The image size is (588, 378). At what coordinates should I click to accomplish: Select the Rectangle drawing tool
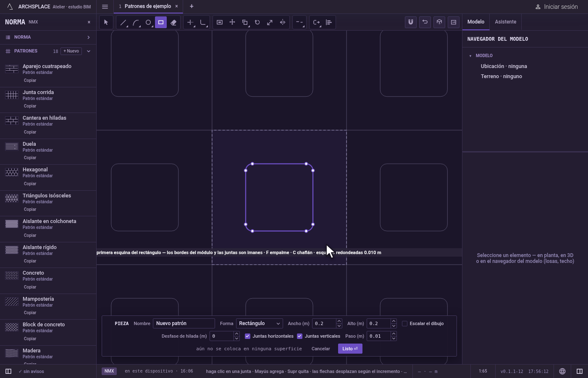[161, 22]
